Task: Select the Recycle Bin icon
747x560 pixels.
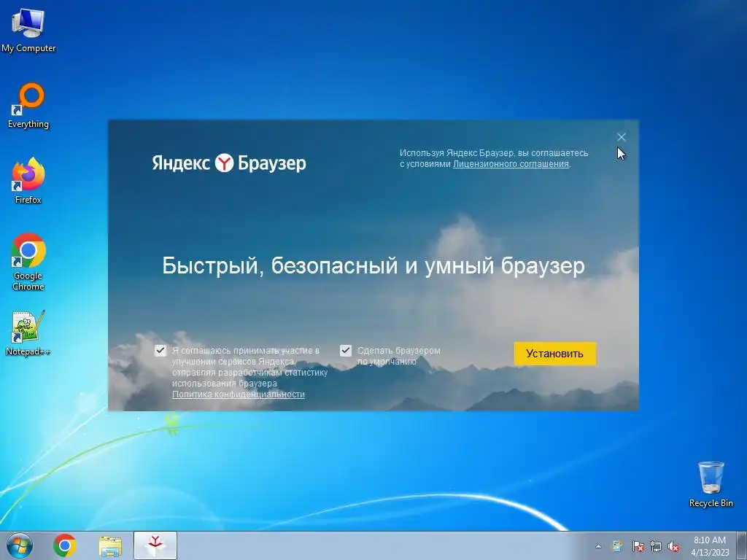Action: [x=711, y=484]
